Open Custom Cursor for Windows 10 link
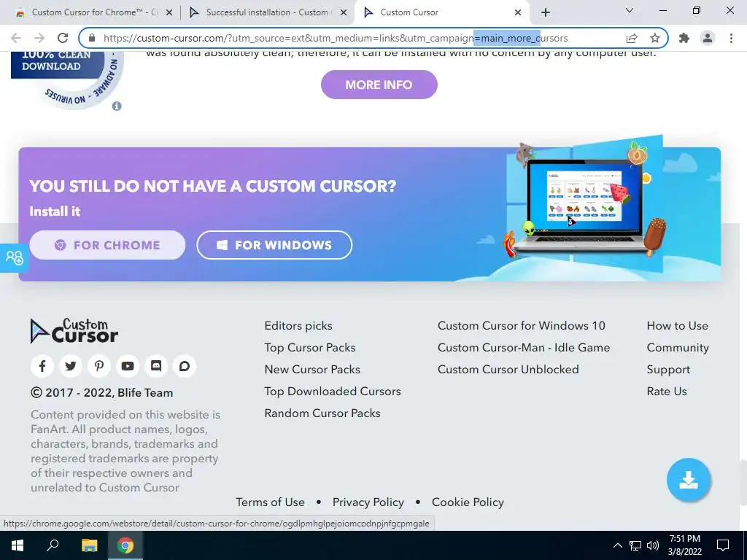Image resolution: width=747 pixels, height=560 pixels. [521, 326]
